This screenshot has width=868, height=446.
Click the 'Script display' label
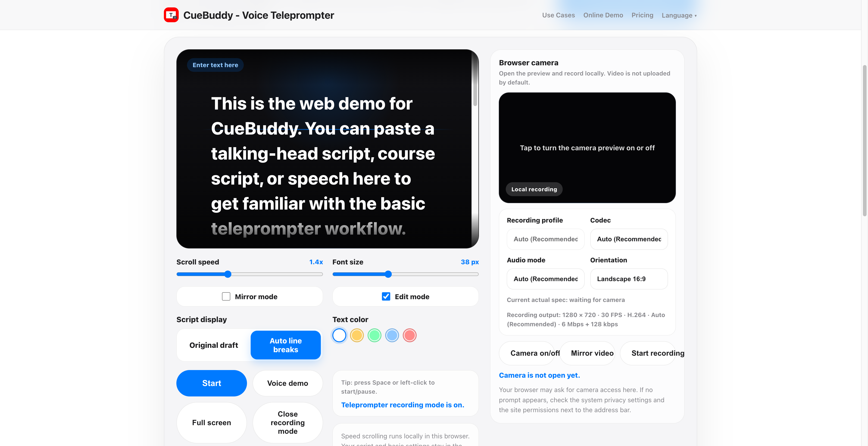click(x=202, y=320)
